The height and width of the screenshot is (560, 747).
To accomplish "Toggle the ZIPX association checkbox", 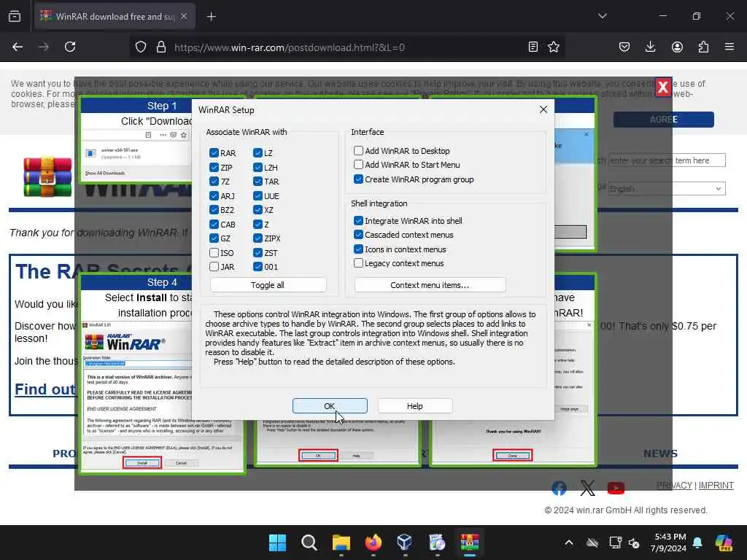I will point(258,238).
